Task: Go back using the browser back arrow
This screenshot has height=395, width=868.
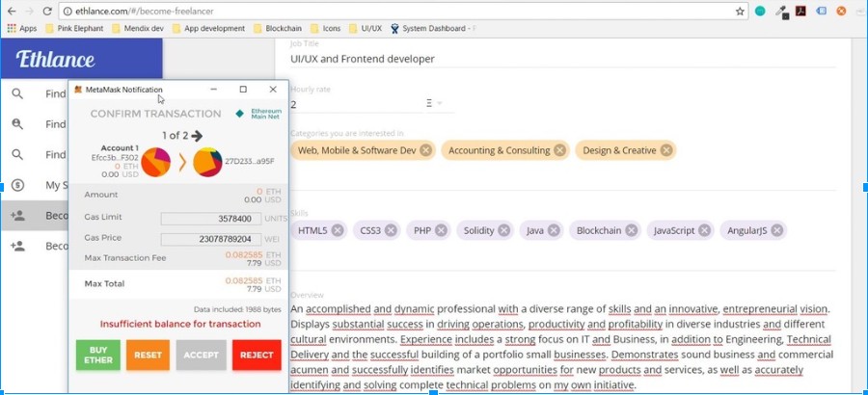Action: tap(12, 11)
